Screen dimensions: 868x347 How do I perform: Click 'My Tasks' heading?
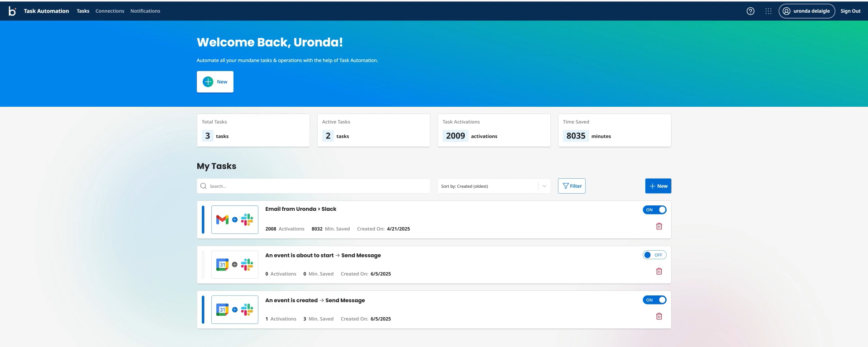click(216, 166)
